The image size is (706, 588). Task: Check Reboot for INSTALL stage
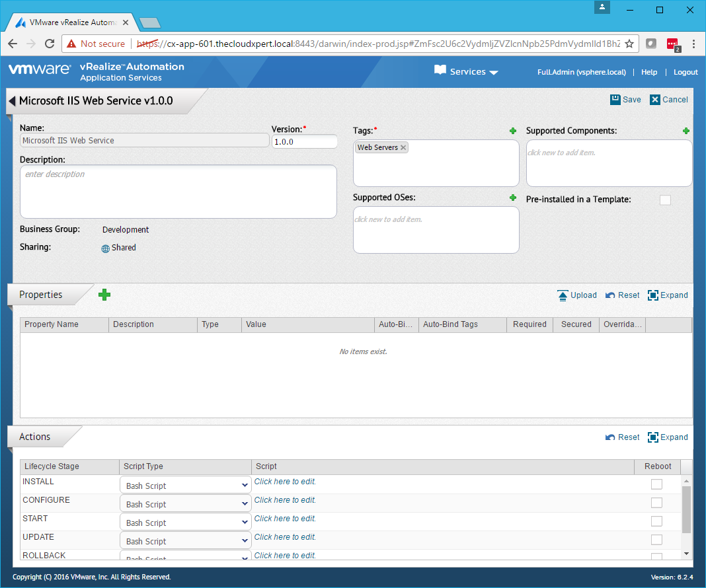[656, 484]
